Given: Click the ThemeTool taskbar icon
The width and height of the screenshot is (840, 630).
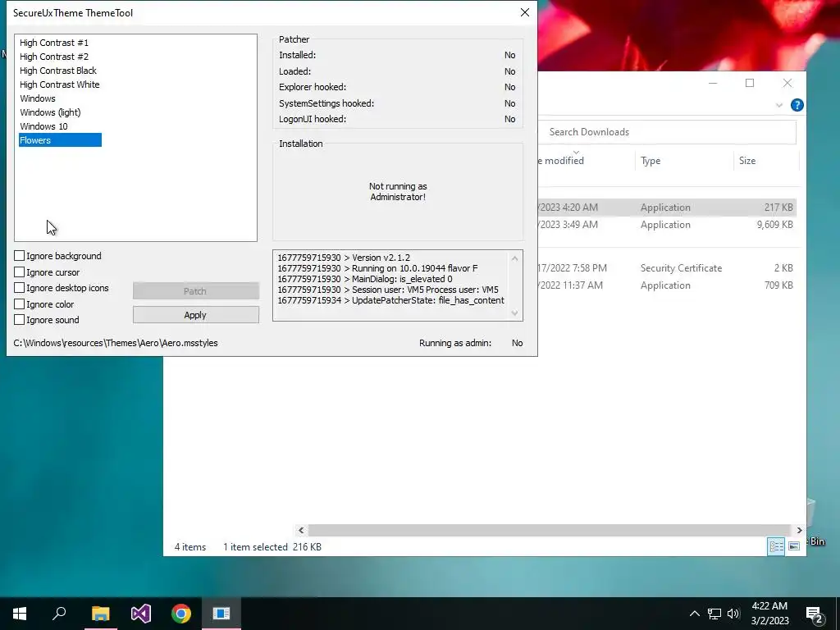Looking at the screenshot, I should (x=221, y=614).
